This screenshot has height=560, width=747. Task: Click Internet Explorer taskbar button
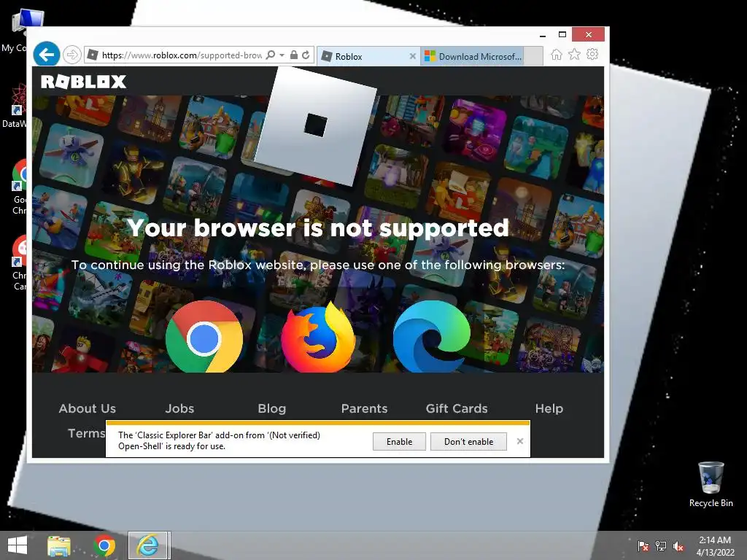(148, 545)
